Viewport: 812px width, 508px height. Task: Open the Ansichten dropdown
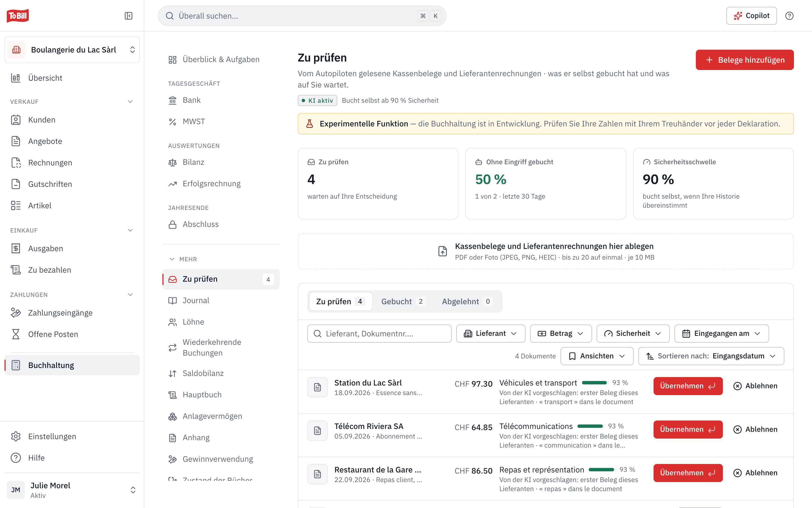(597, 356)
